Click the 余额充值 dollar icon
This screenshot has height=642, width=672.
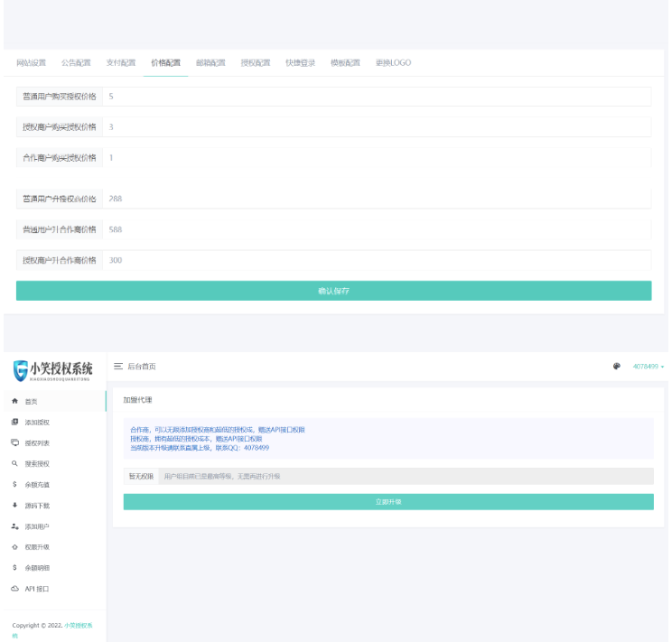coord(15,484)
